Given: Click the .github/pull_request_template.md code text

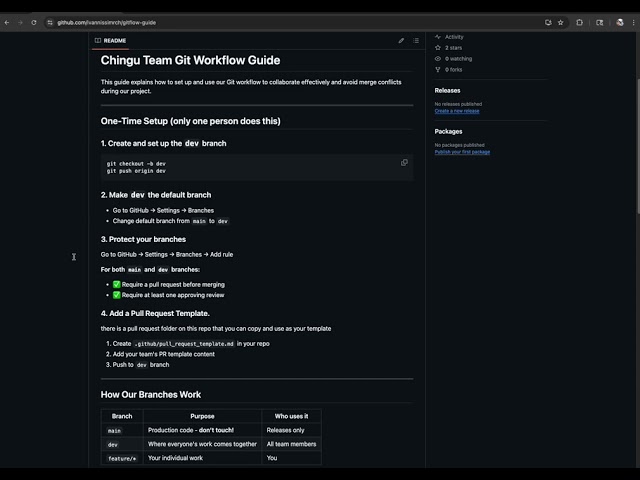Looking at the screenshot, I should click(184, 344).
